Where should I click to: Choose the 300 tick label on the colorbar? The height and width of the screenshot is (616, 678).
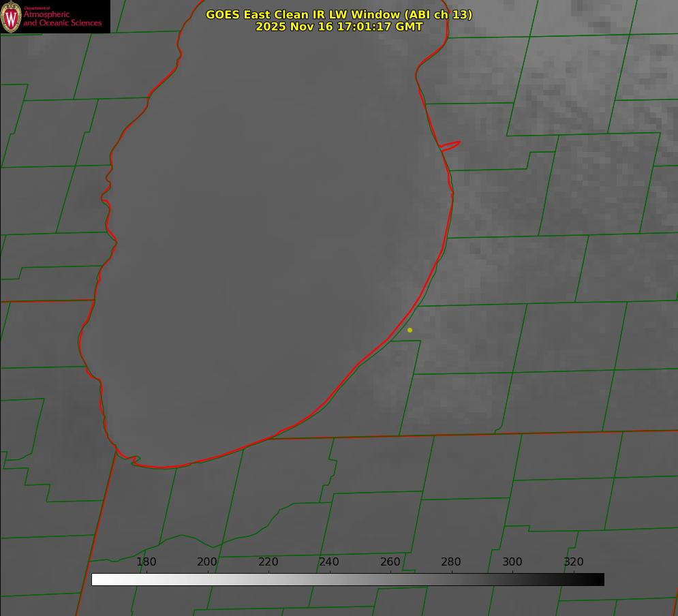tap(512, 562)
